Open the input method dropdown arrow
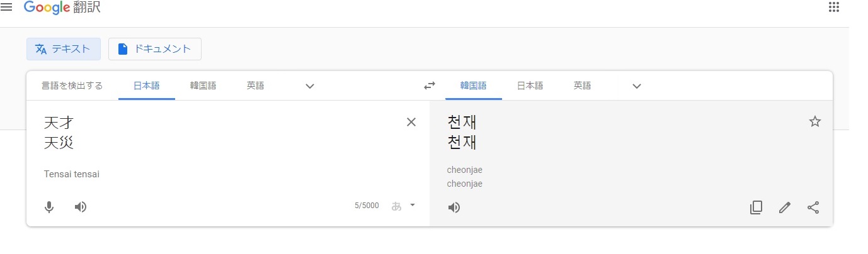868x254 pixels. pyautogui.click(x=413, y=205)
